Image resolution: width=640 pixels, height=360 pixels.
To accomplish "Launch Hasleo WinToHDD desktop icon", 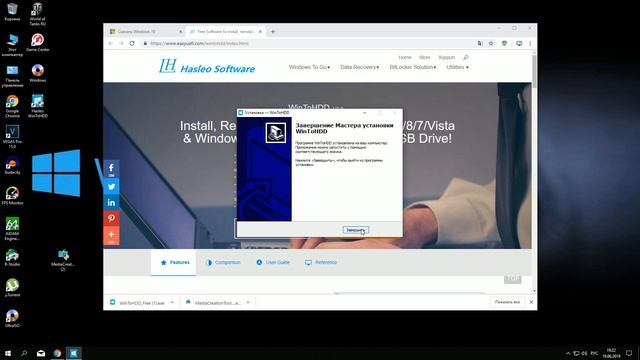I will (x=38, y=106).
